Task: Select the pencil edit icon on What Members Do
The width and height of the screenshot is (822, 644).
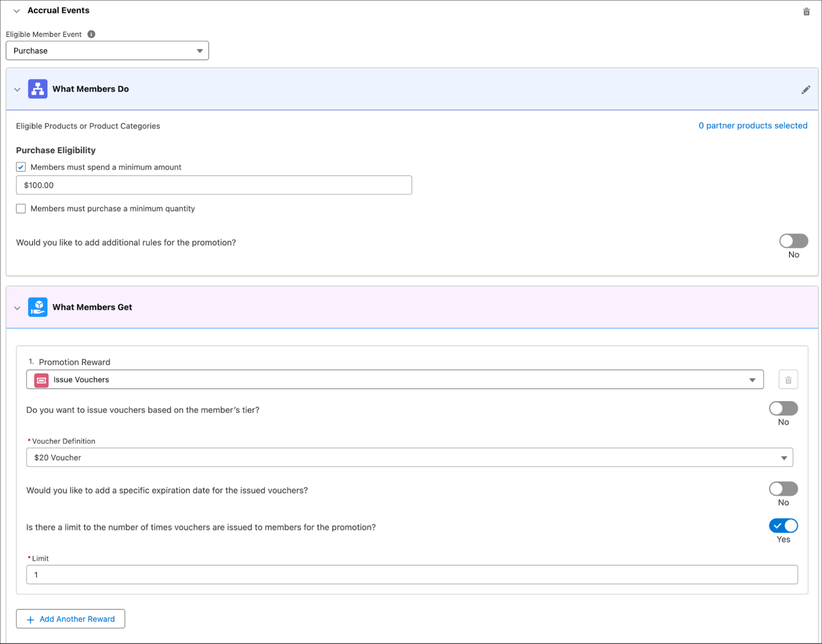Action: [x=806, y=89]
